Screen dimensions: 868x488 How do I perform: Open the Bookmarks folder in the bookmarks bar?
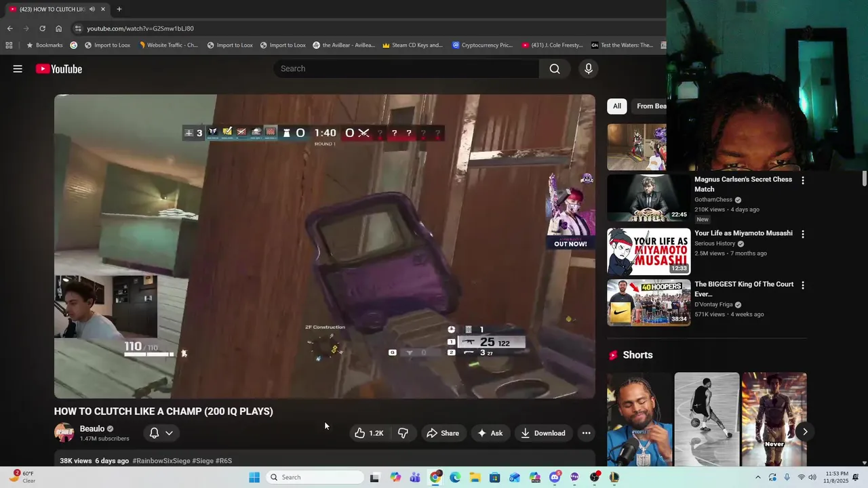(45, 45)
